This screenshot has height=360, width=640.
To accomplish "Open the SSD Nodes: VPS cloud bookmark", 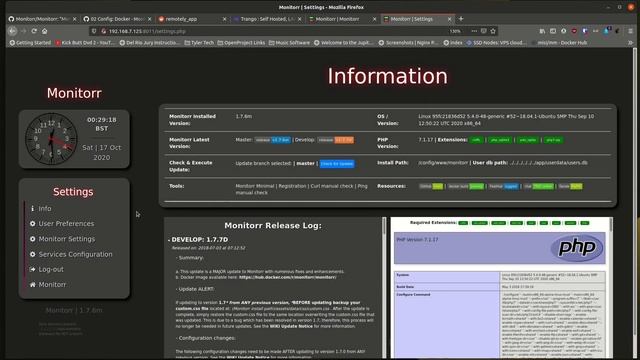I will point(496,42).
